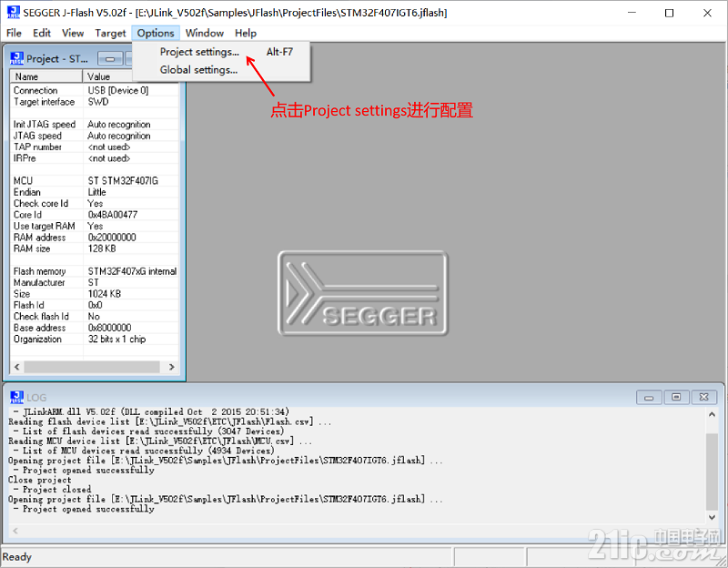Click the 0x4BA00477 core Id value
728x568 pixels.
113,215
